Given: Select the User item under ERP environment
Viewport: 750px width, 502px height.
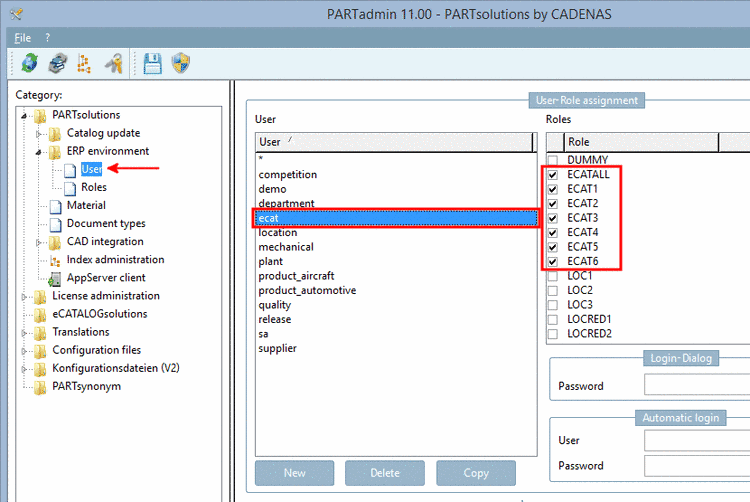Looking at the screenshot, I should [91, 169].
